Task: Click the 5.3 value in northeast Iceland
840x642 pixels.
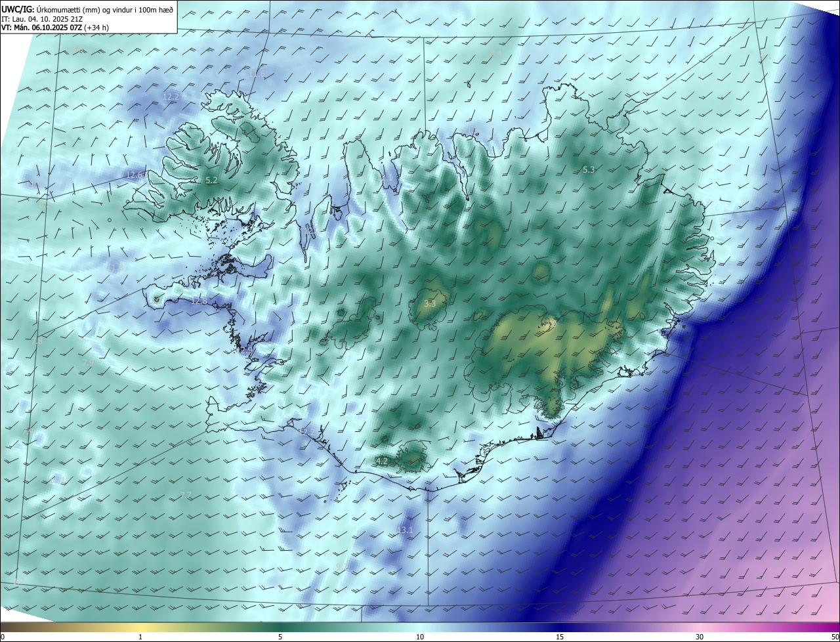Action: (x=589, y=169)
